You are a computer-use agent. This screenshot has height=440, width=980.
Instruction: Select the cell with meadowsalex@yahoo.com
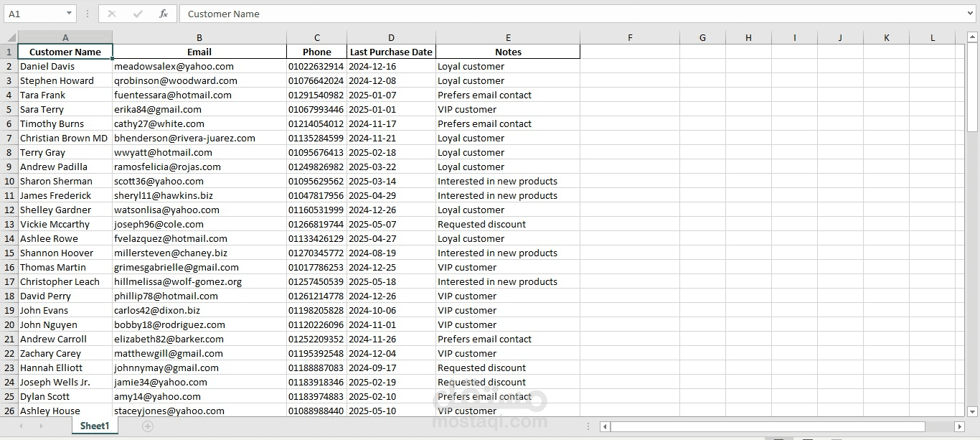(x=199, y=67)
